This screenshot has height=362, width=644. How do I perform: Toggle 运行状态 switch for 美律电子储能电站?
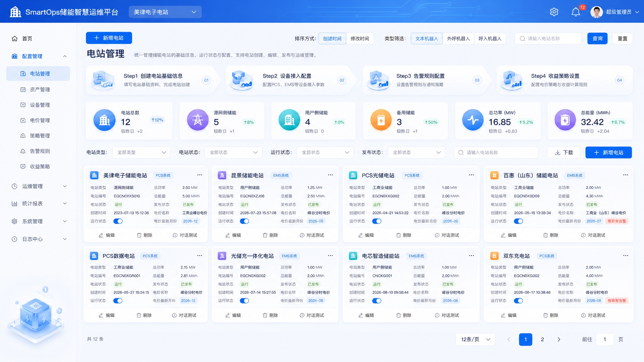(118, 221)
